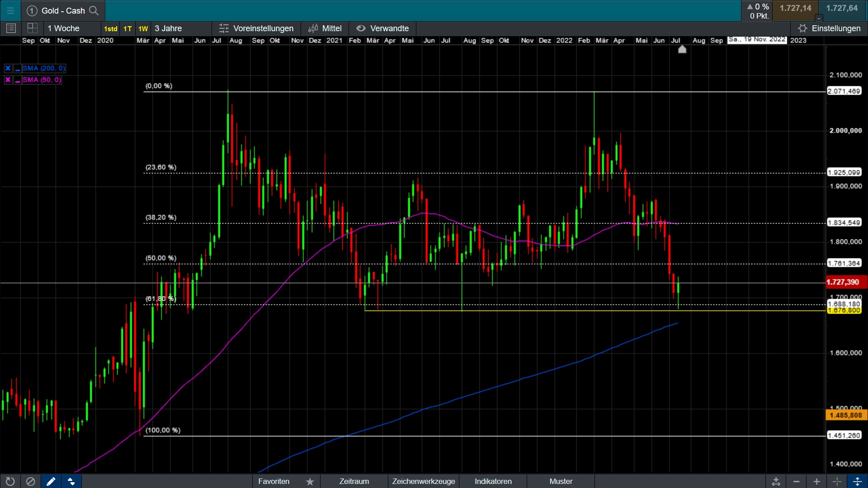
Task: Open the Indikatoren tab
Action: (x=493, y=482)
